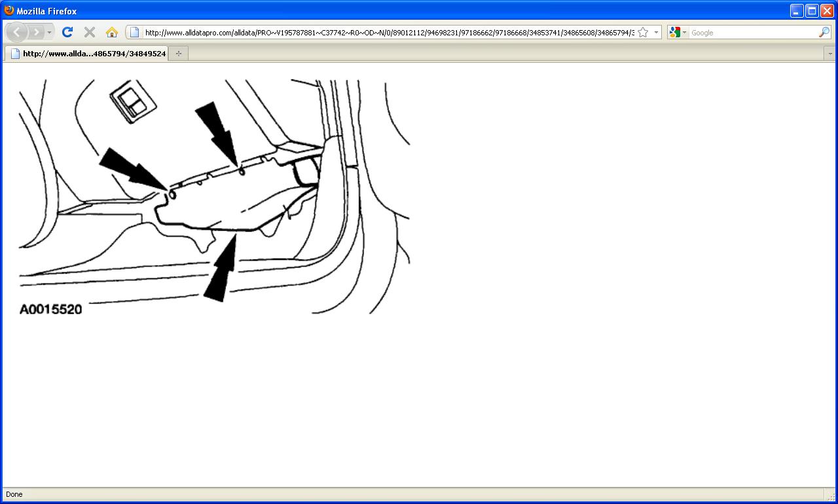Bookmark this page with the star icon
The image size is (838, 504).
(x=643, y=32)
